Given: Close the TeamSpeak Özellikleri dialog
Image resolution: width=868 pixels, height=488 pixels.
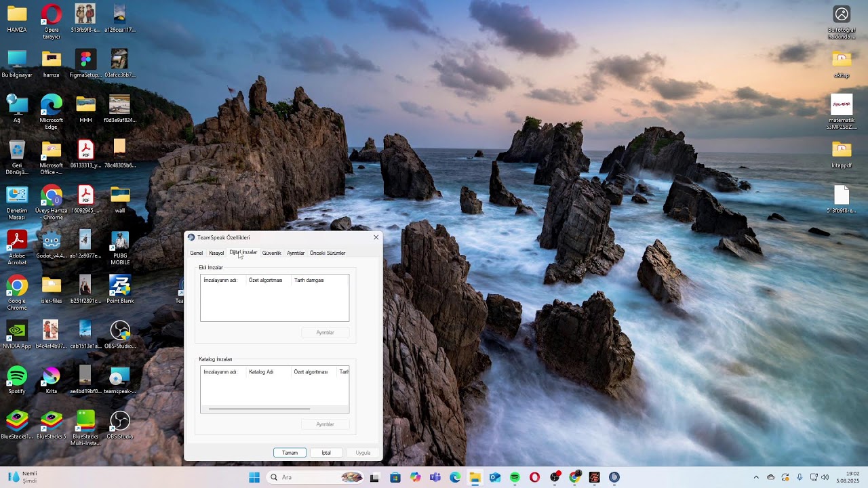Looking at the screenshot, I should point(376,237).
